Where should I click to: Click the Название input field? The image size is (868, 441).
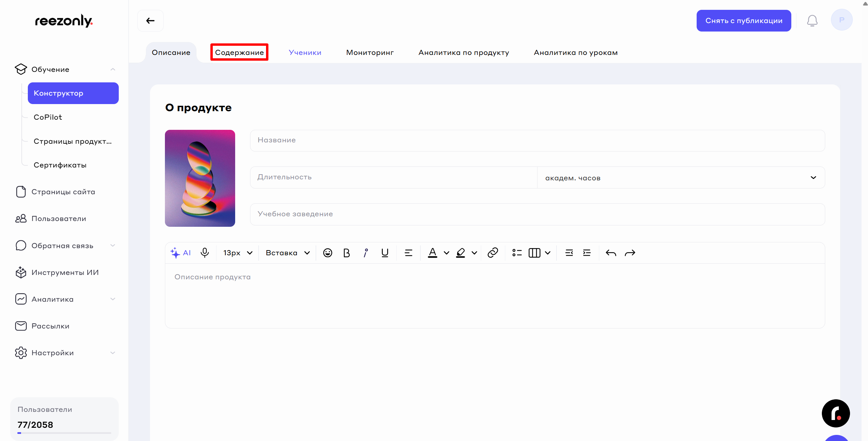[x=537, y=140]
